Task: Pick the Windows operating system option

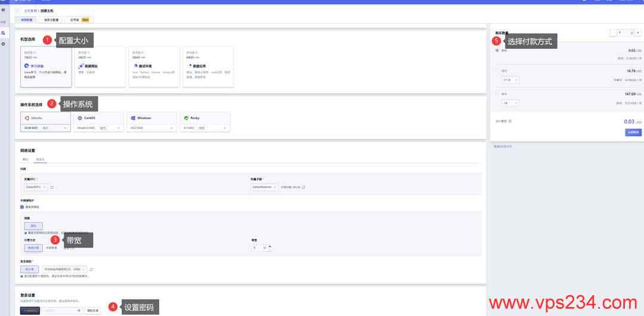Action: 151,118
